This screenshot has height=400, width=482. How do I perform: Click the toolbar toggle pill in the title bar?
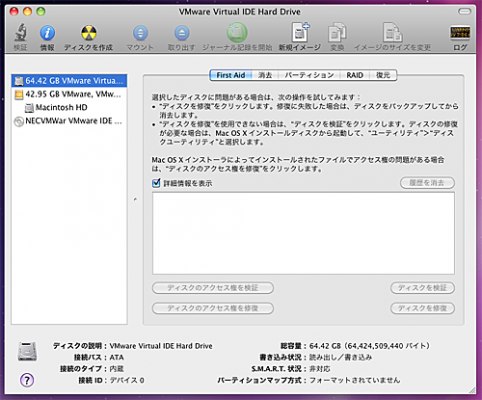click(464, 12)
